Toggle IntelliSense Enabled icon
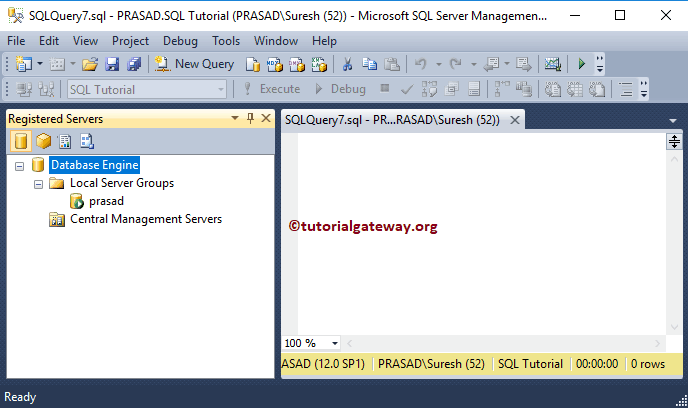Viewport: 688px width, 408px height. pyautogui.click(x=474, y=89)
